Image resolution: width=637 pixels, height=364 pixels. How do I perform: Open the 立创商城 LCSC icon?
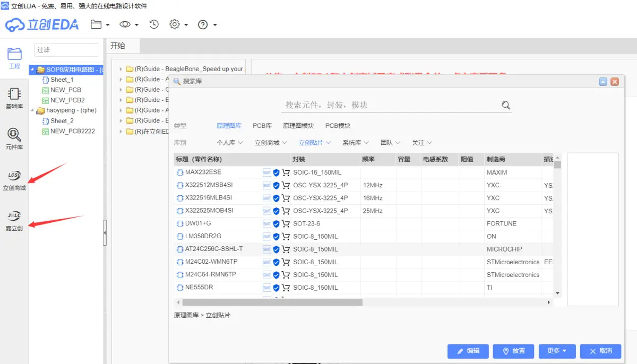pos(14,180)
